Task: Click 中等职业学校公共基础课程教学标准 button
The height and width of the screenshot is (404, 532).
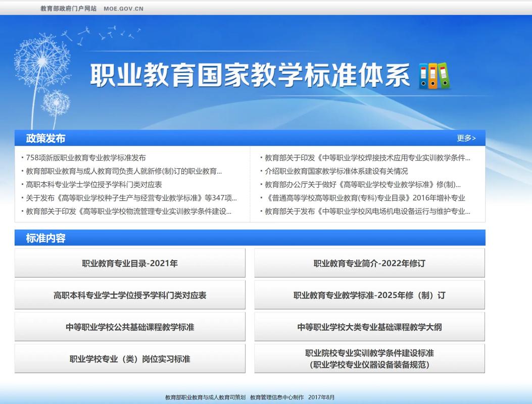Action: coord(130,326)
